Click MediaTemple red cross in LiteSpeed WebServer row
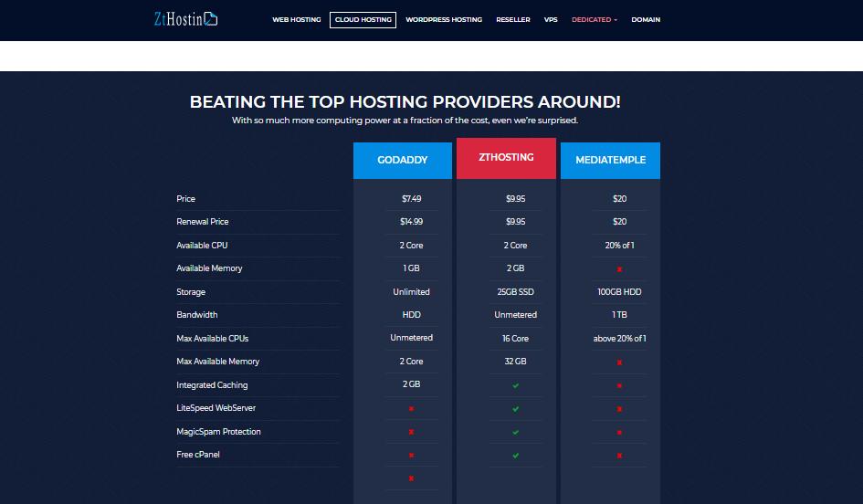 620,409
